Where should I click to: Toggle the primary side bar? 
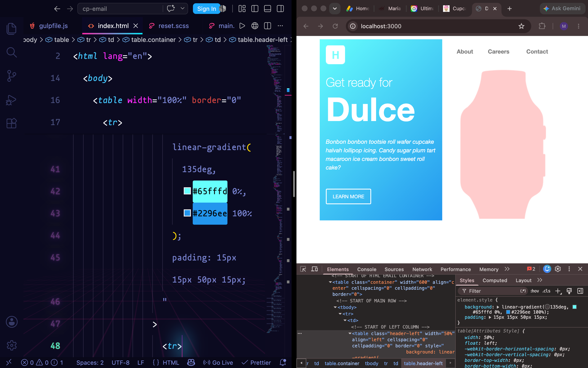coord(255,9)
